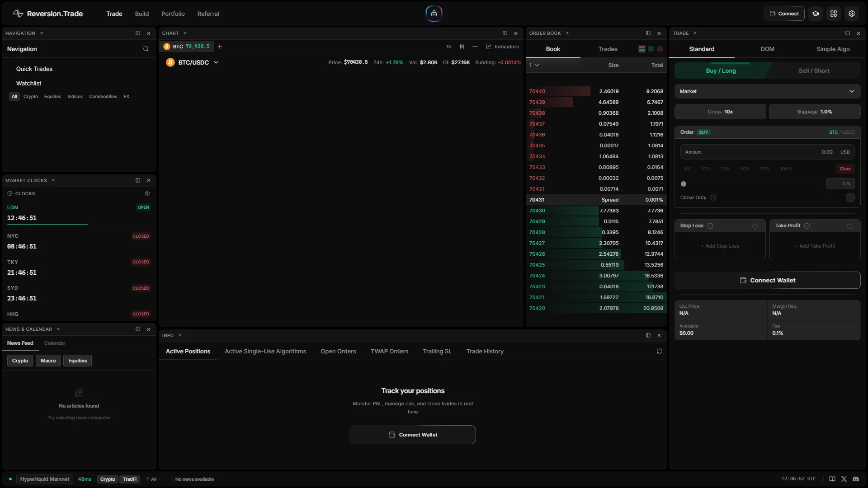Image resolution: width=868 pixels, height=488 pixels.
Task: Expand the BTC/USDC pair selector
Action: (216, 62)
